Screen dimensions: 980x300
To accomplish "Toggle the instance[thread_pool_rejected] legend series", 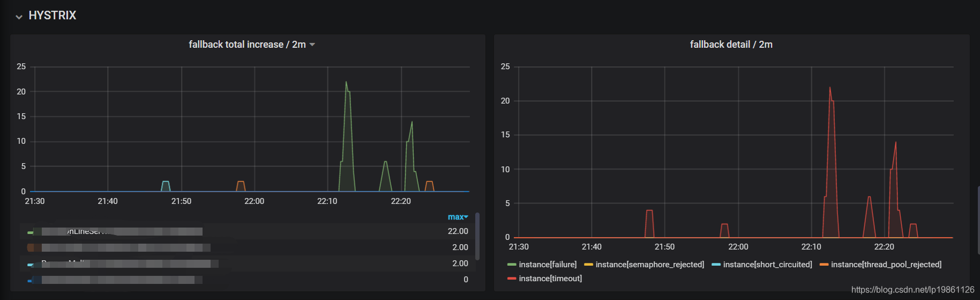I will [x=886, y=265].
